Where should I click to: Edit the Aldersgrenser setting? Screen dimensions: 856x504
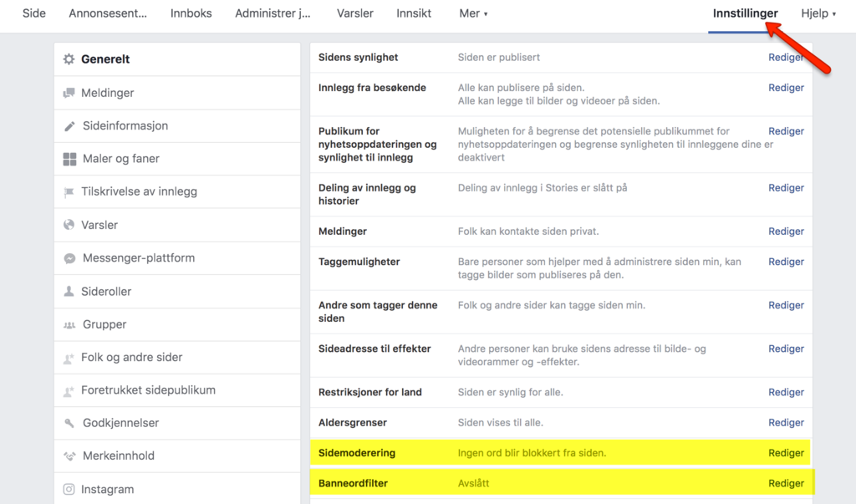click(786, 423)
